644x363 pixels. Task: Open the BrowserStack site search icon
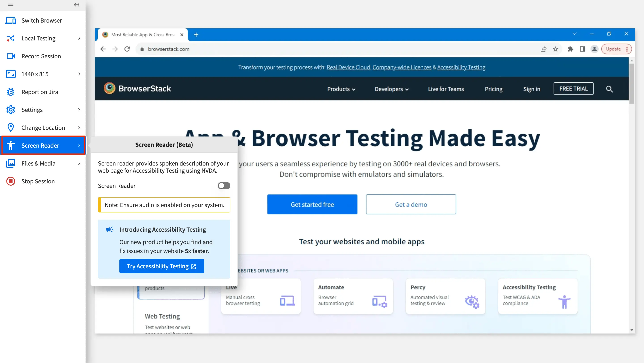coord(609,89)
